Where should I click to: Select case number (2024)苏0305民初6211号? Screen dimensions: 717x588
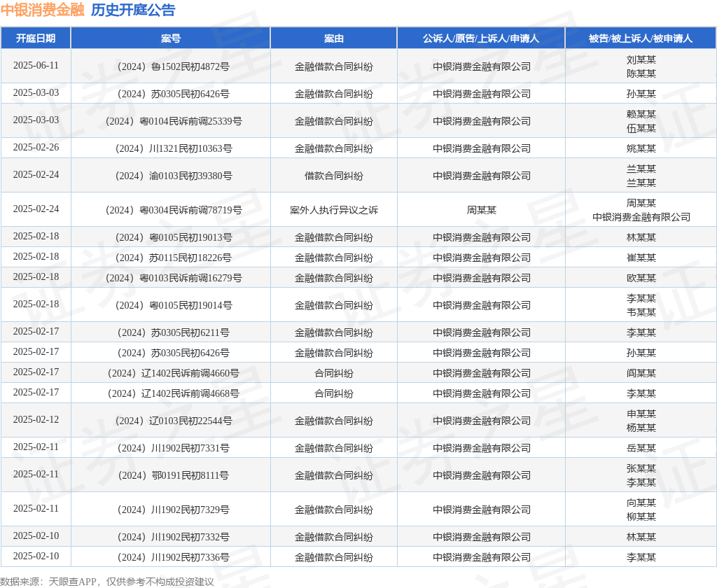point(171,333)
